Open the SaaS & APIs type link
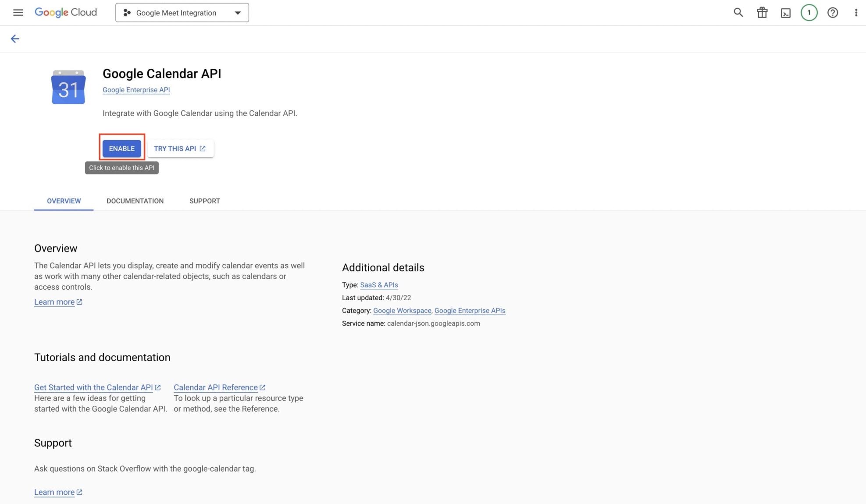Screen dimensions: 866x504 coord(379,285)
